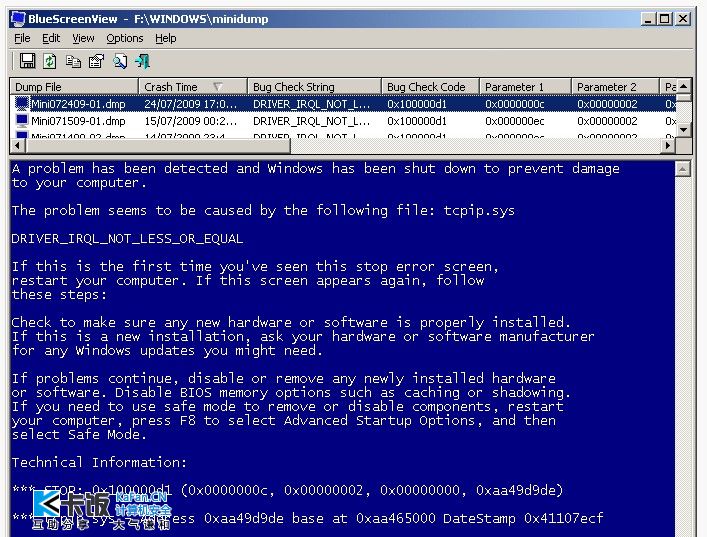Click DRIVER_IRQL_NOT_L... in the first row

tap(311, 104)
